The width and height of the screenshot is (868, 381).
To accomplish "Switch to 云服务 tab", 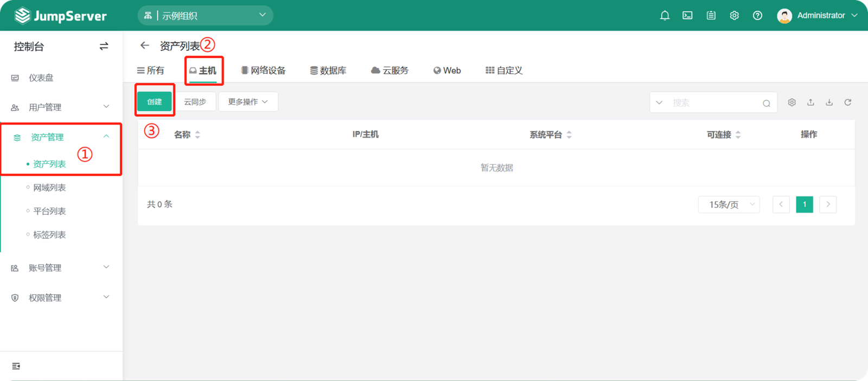I will [x=390, y=70].
